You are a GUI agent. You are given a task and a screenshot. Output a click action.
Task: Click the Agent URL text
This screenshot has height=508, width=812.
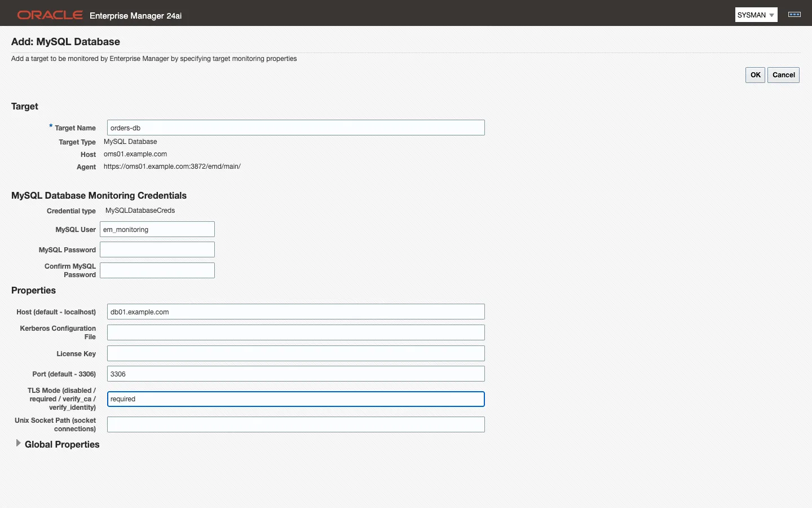point(172,167)
